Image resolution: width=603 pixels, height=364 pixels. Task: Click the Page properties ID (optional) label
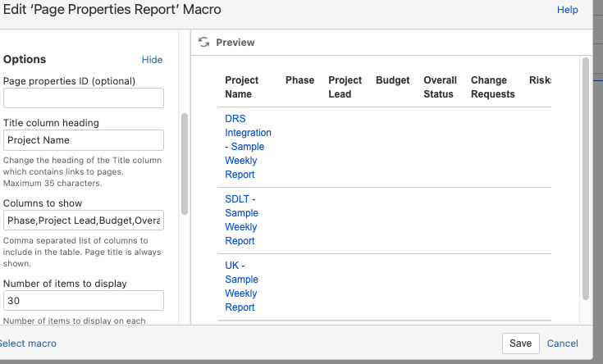tap(69, 81)
